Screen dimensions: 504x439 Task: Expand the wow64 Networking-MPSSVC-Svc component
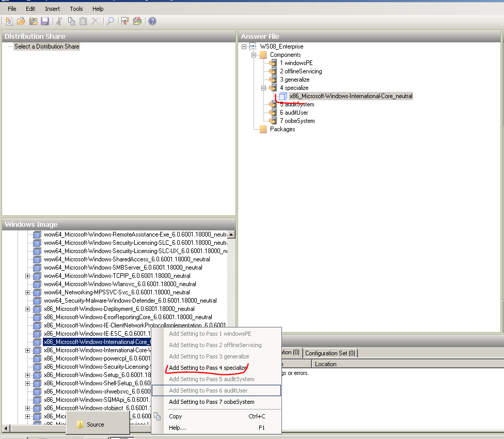tap(28, 292)
